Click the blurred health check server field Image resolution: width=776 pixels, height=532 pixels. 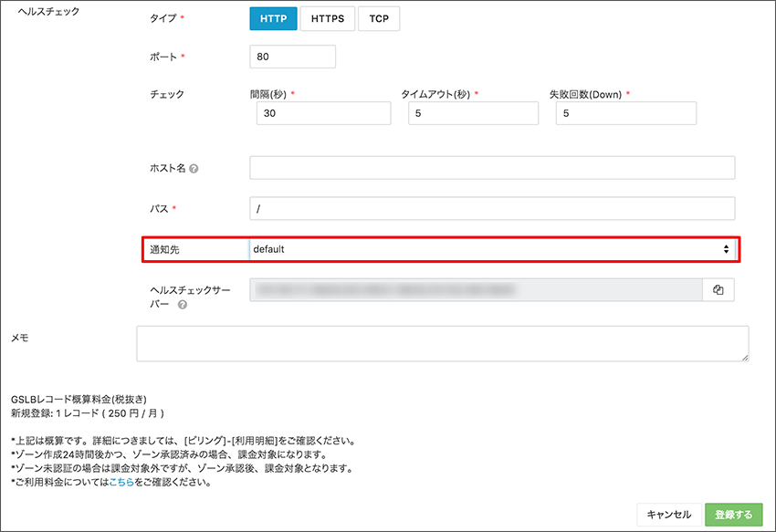[x=475, y=290]
